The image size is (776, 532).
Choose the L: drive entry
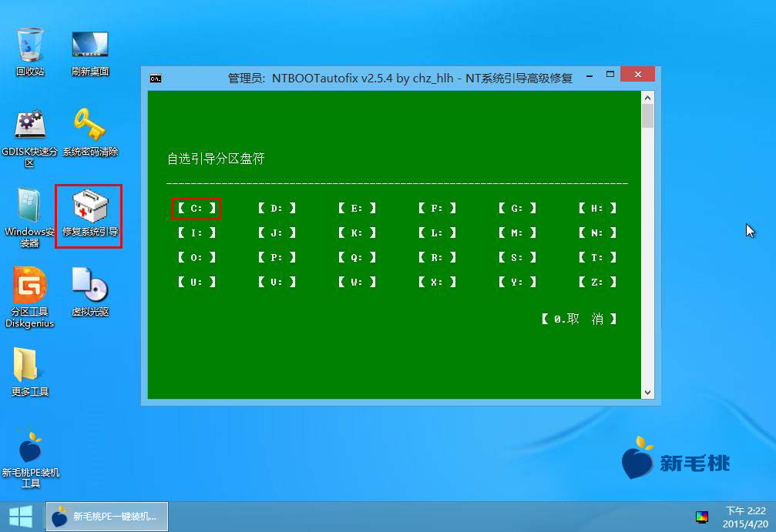(437, 233)
